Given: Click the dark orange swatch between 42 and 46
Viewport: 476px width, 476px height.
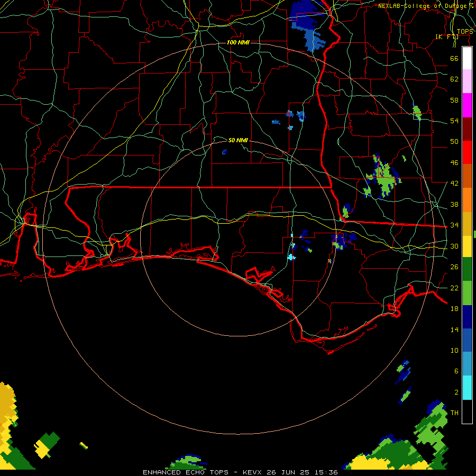Looking at the screenshot, I should point(467,176).
